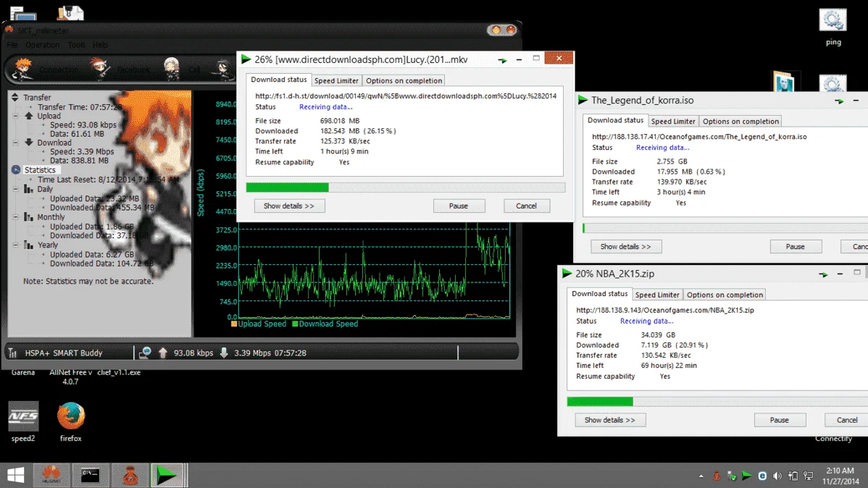Select Download status tab in Lucy download
The width and height of the screenshot is (868, 488).
point(278,80)
